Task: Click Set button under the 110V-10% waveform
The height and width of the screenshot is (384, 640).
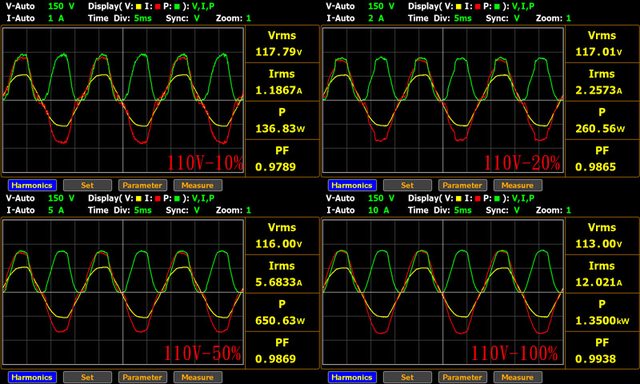Action: point(87,185)
